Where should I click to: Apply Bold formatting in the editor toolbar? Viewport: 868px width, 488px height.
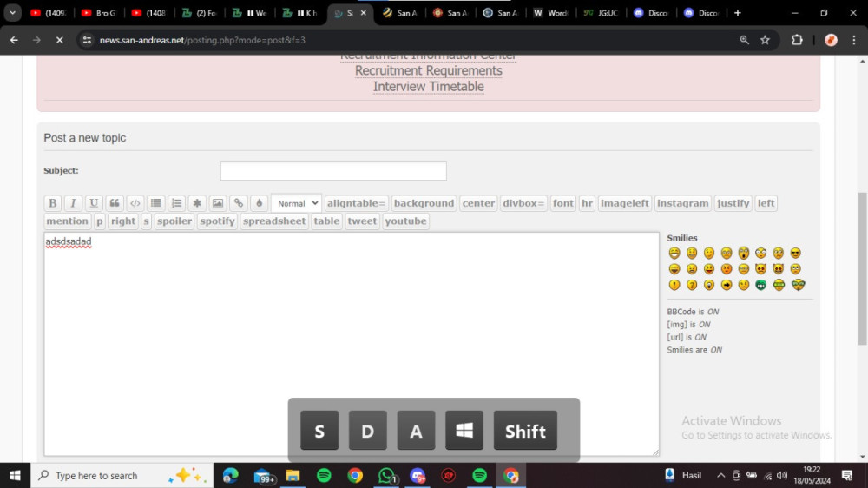coord(53,203)
